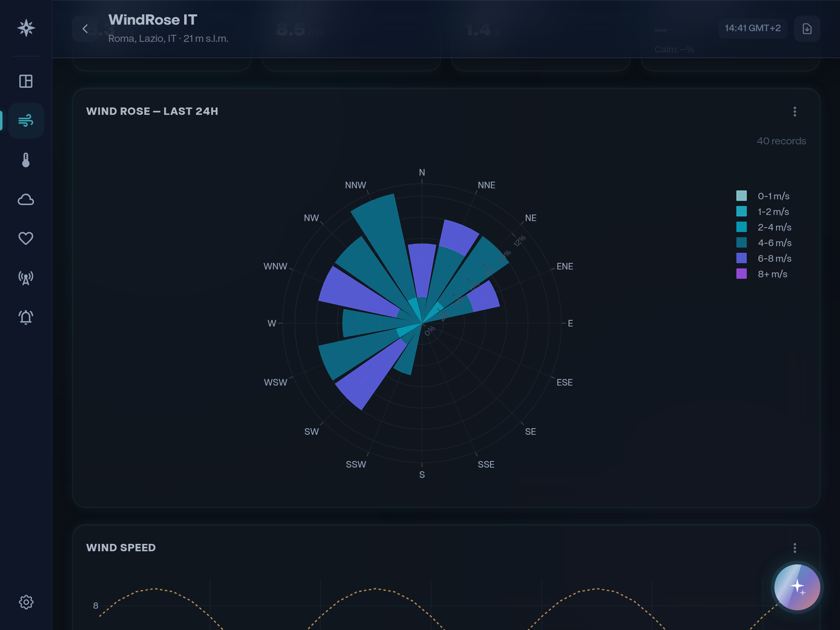
Task: Click the N direction label
Action: click(x=422, y=173)
